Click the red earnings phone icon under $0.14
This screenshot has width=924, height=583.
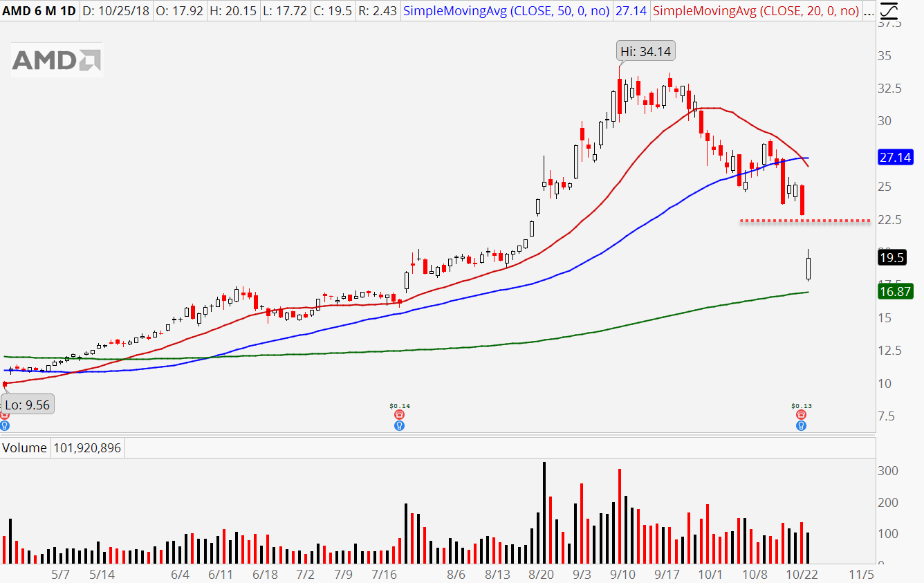coord(399,414)
